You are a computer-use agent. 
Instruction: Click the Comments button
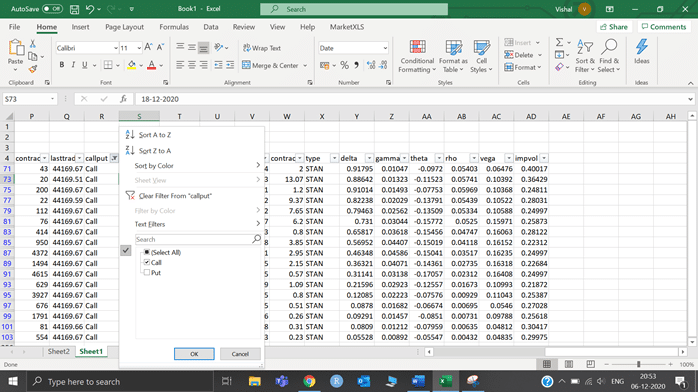[x=664, y=27]
